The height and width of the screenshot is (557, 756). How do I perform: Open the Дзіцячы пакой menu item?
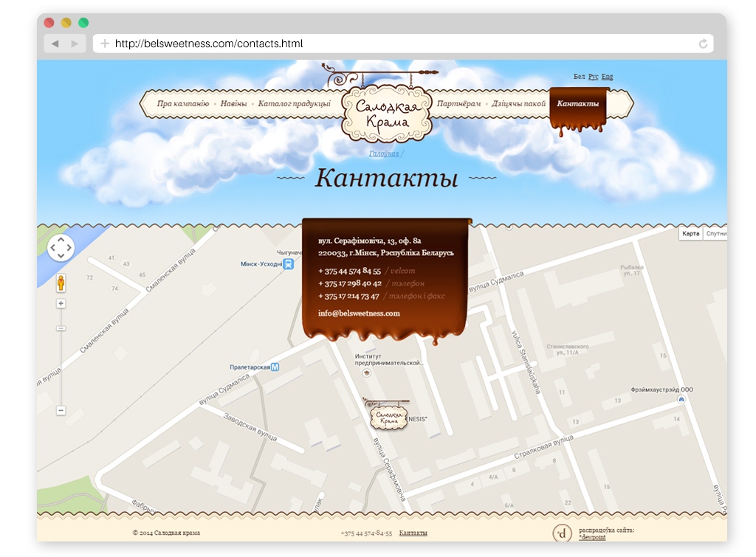(518, 103)
